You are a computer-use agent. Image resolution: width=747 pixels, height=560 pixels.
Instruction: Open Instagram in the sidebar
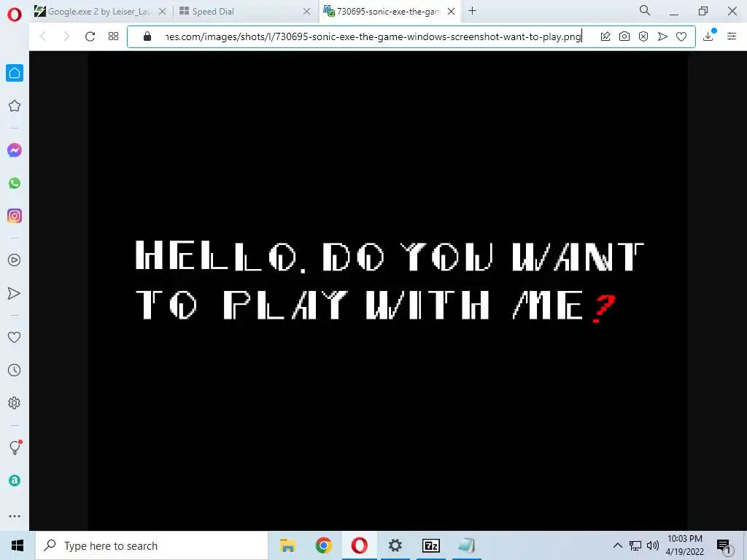click(15, 216)
